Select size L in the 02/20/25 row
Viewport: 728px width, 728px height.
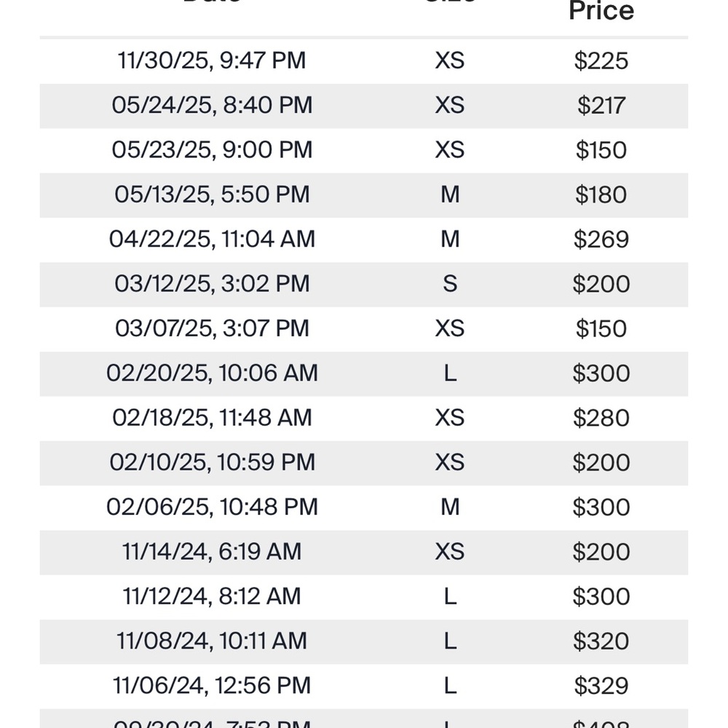pyautogui.click(x=449, y=373)
